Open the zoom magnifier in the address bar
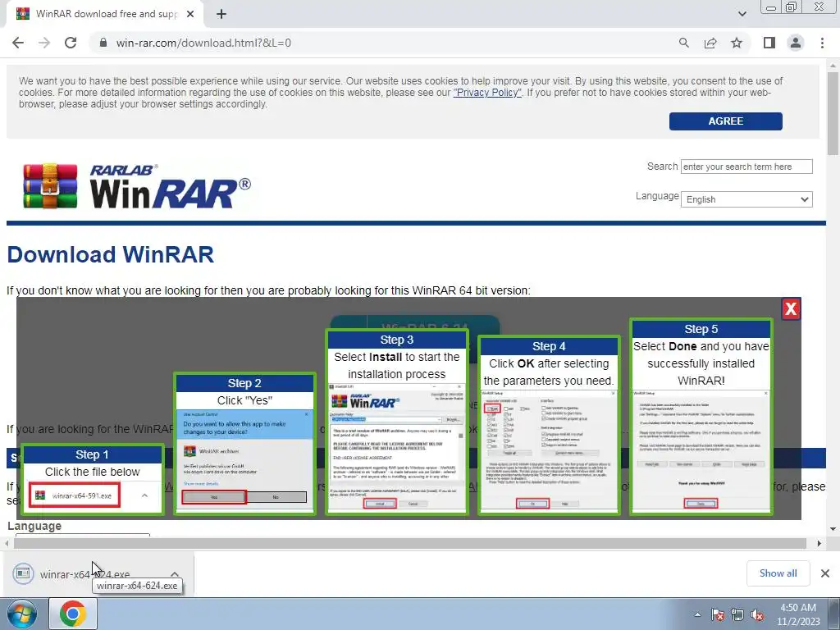Image resolution: width=840 pixels, height=630 pixels. pyautogui.click(x=683, y=43)
